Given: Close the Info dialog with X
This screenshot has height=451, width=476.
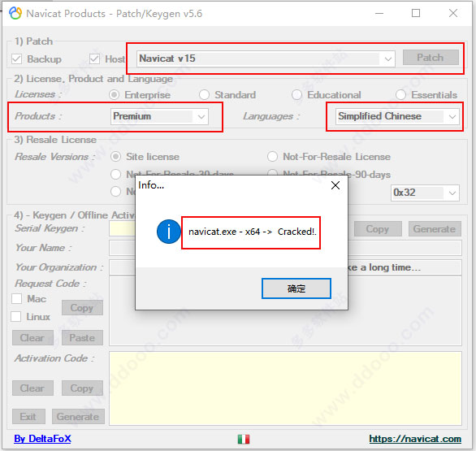Looking at the screenshot, I should coord(335,185).
